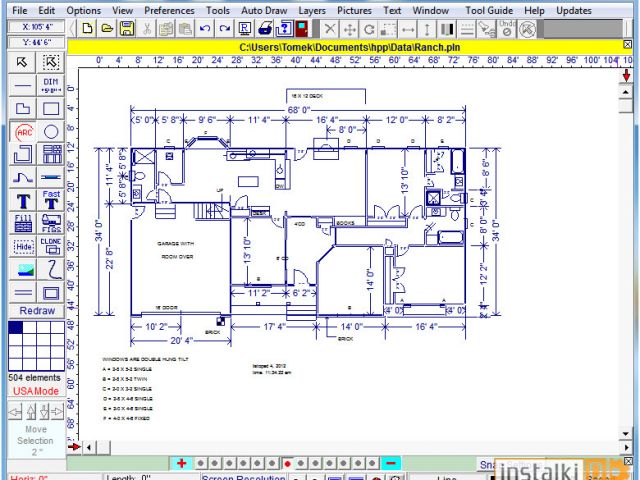
Task: Select the DIM dimension tool
Action: pyautogui.click(x=50, y=85)
